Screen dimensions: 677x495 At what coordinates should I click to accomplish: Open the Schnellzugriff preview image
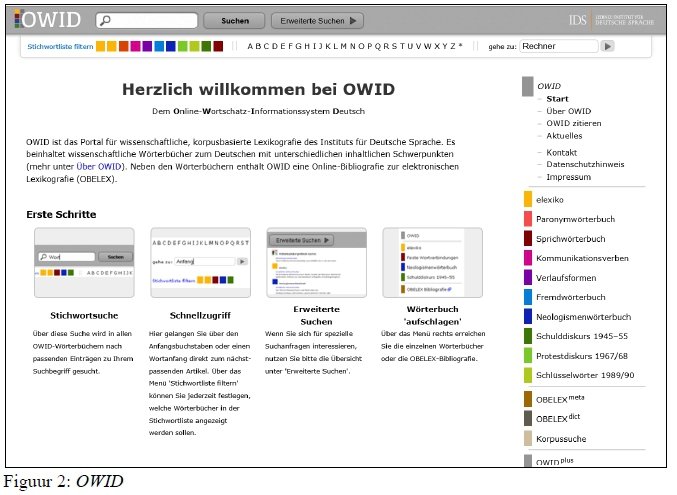tap(200, 262)
